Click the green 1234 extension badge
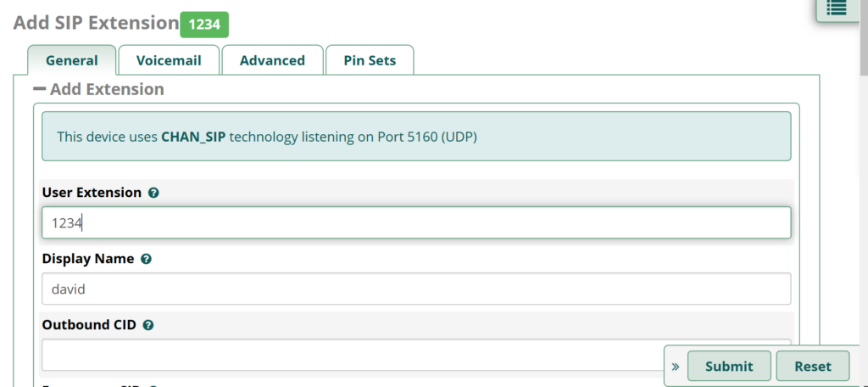The width and height of the screenshot is (868, 387). pos(204,25)
